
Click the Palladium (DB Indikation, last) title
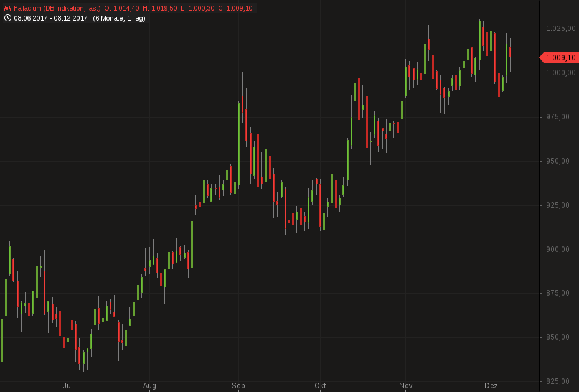(57, 8)
